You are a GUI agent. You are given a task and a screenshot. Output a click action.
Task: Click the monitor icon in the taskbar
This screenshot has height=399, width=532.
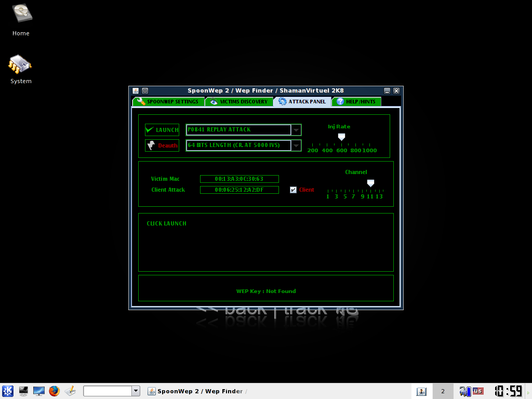coord(38,391)
